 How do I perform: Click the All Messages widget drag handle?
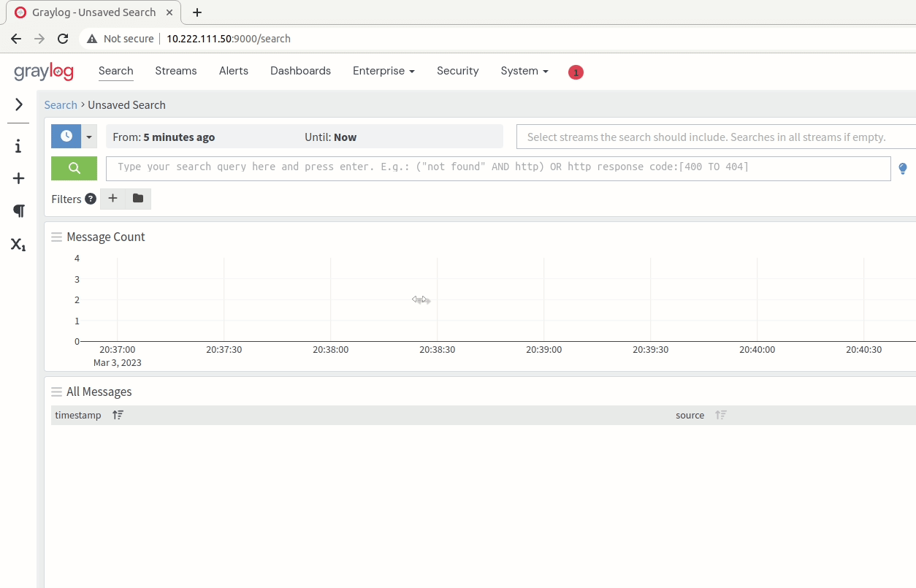pyautogui.click(x=56, y=392)
